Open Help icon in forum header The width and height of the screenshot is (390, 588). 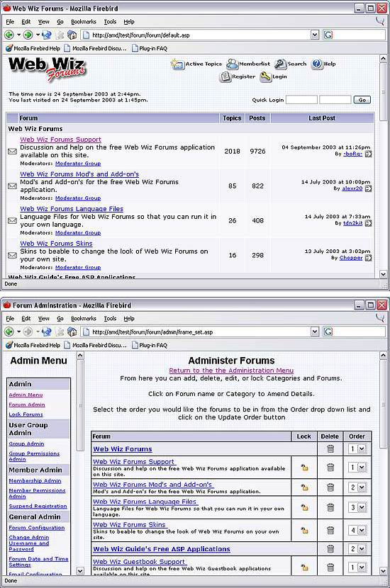317,64
